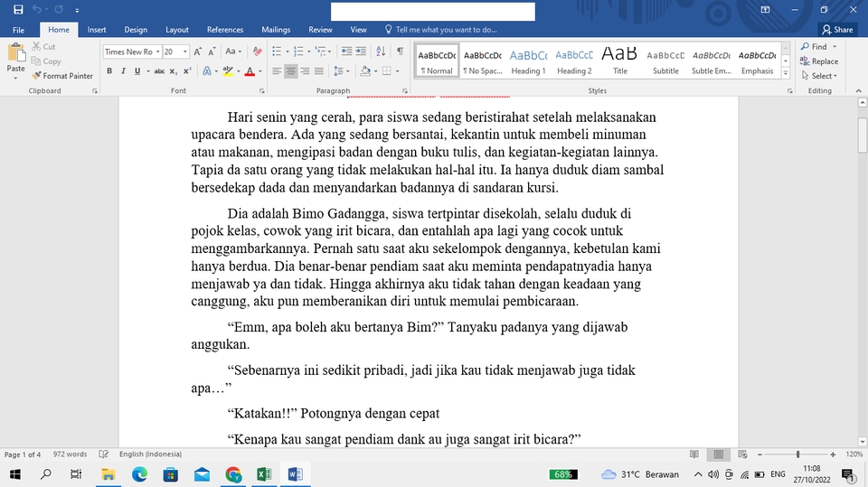This screenshot has height=487, width=868.
Task: Click the Tell me what you want search box
Action: pyautogui.click(x=441, y=30)
